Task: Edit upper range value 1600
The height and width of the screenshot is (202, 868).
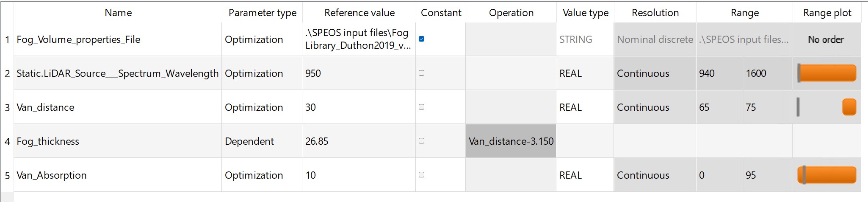Action: click(x=768, y=73)
